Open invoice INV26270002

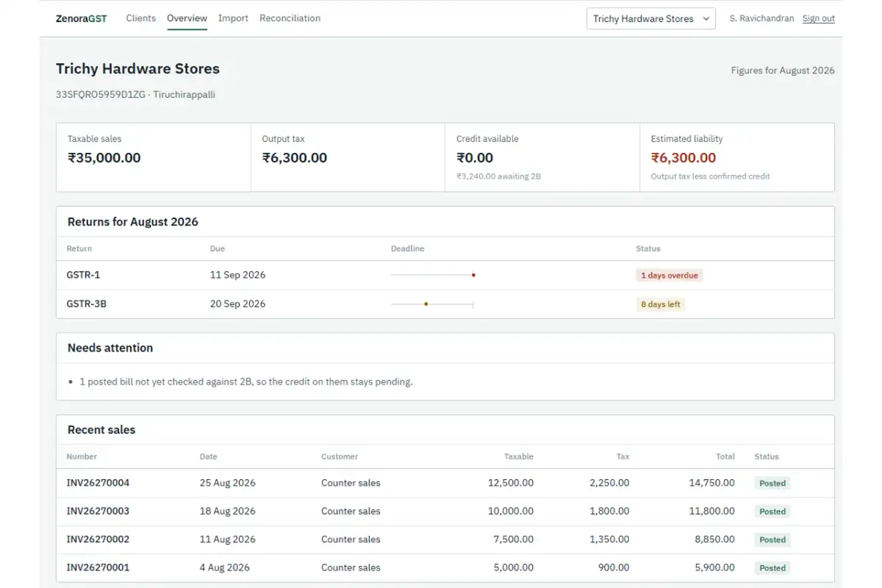tap(98, 539)
